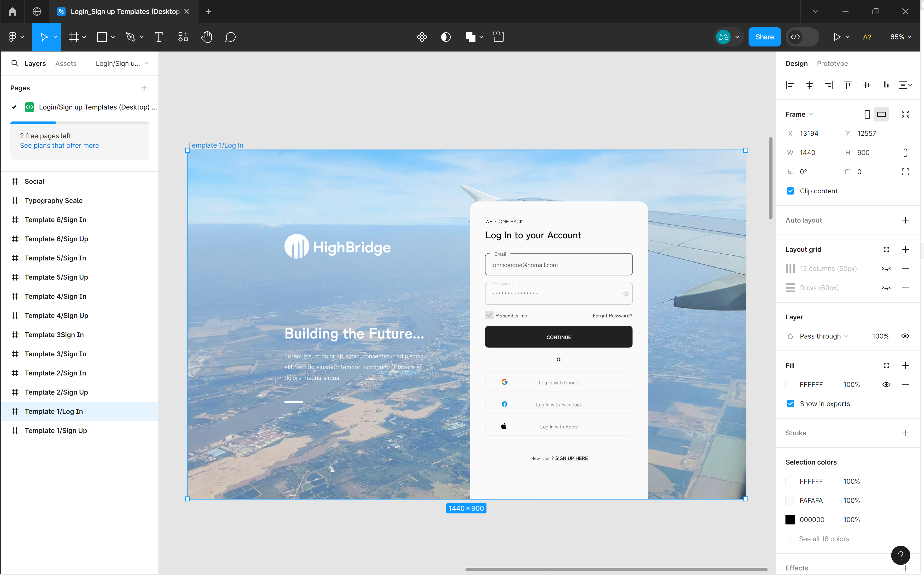This screenshot has width=924, height=575.
Task: Select the Hand tool
Action: (x=207, y=37)
